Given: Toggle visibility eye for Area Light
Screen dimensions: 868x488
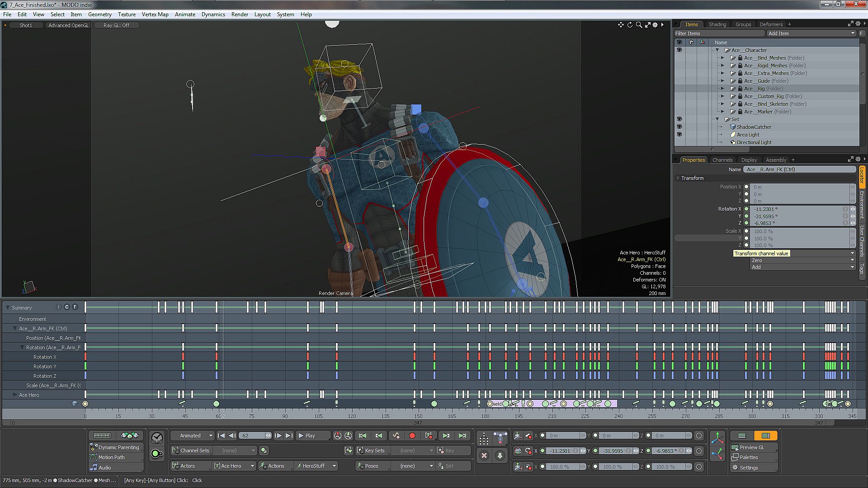Looking at the screenshot, I should [x=679, y=135].
